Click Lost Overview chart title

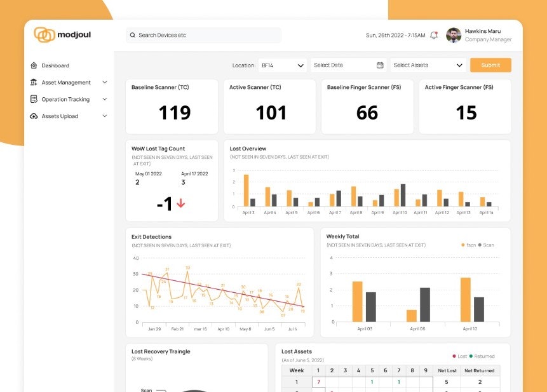(248, 149)
